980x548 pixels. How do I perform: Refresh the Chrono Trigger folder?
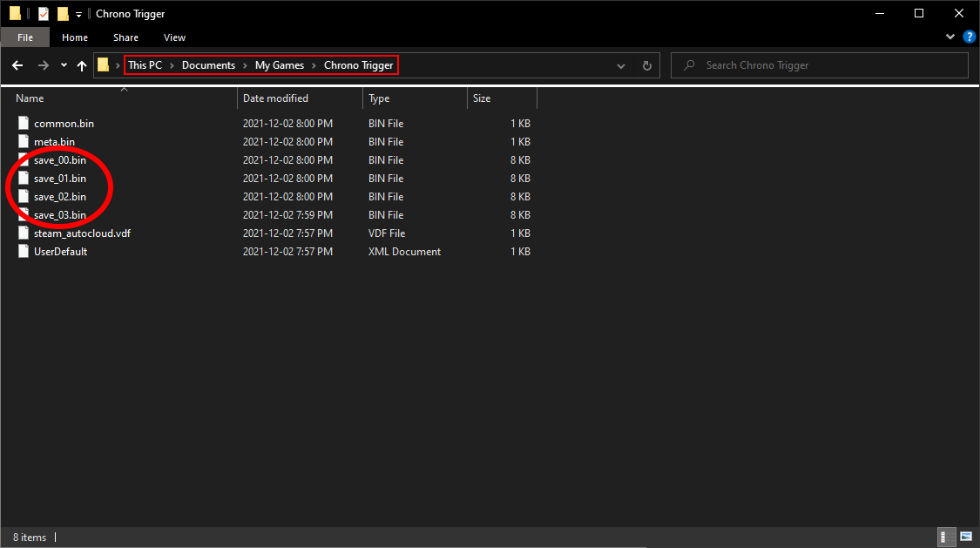[x=647, y=65]
